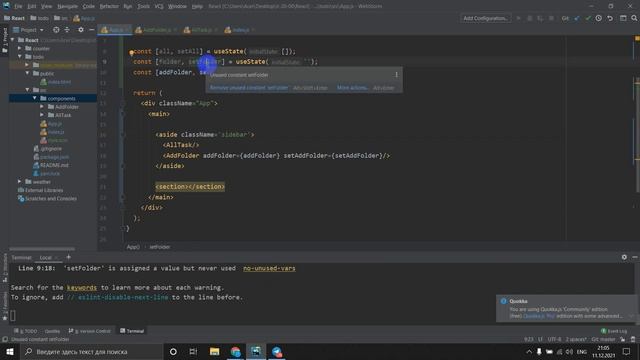Click the rollback arrow icon in toolbar

click(x=610, y=18)
